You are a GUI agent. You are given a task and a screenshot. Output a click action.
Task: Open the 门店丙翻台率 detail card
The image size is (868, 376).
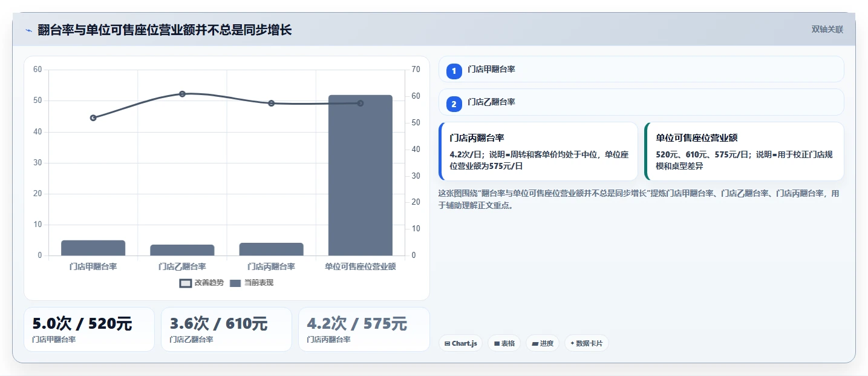538,151
